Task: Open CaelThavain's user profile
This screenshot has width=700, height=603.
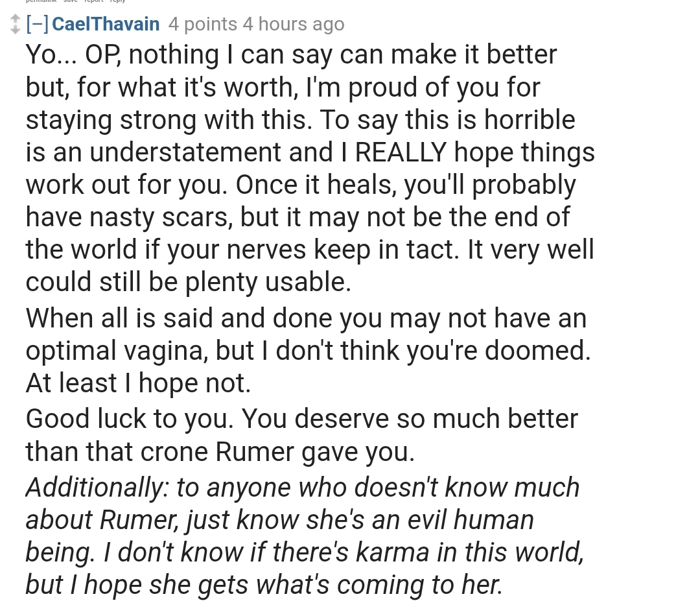Action: point(105,25)
